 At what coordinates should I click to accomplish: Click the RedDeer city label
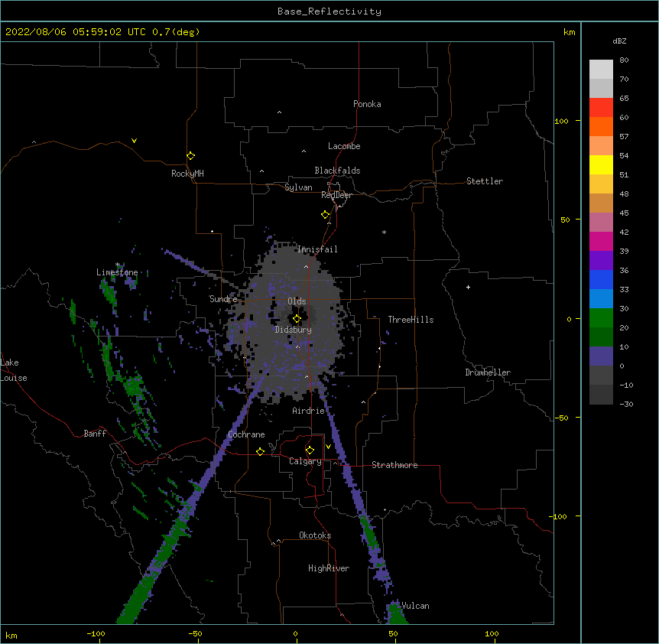[336, 195]
